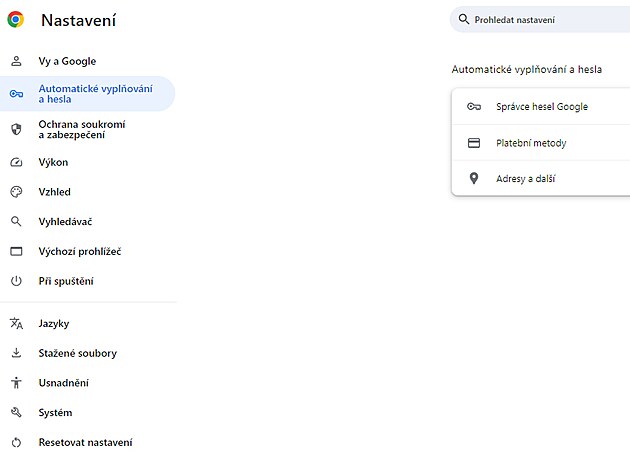Open the Výchozí prohlížeč settings section
This screenshot has width=630, height=457.
point(80,252)
